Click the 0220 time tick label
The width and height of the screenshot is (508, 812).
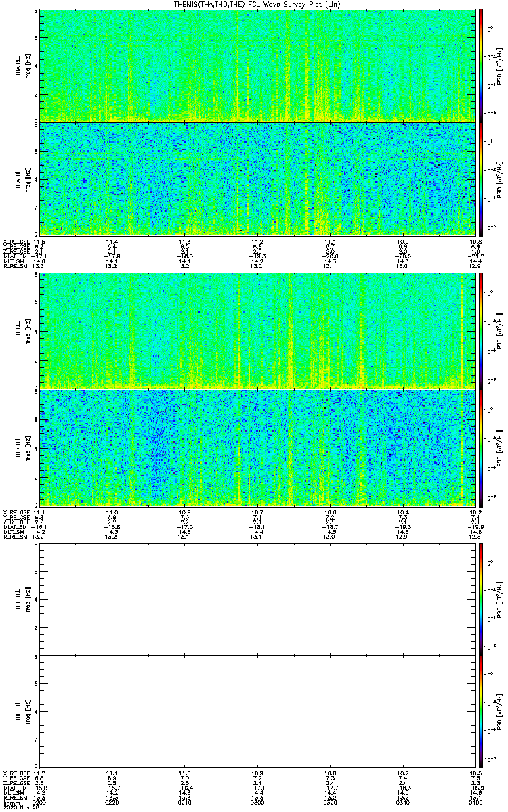point(112,802)
